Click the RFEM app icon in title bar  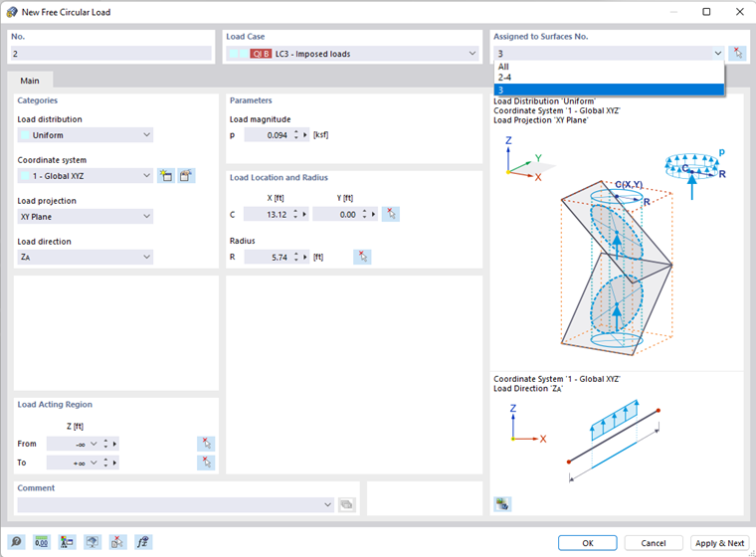12,12
